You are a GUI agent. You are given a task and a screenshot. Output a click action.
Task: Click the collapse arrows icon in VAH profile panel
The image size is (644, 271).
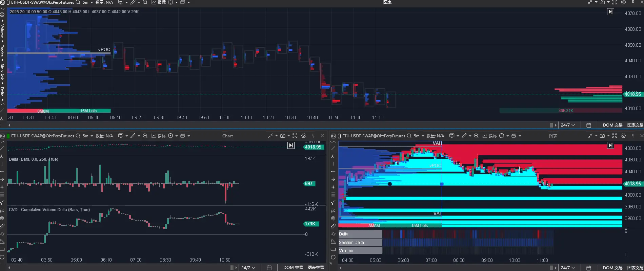click(x=590, y=136)
